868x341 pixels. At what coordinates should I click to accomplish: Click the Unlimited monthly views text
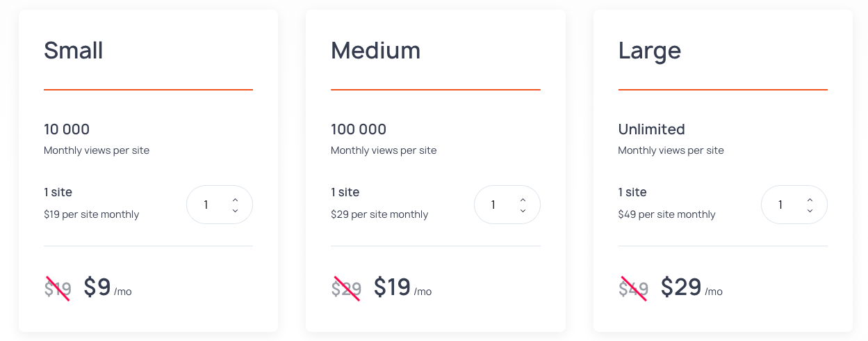pyautogui.click(x=652, y=129)
